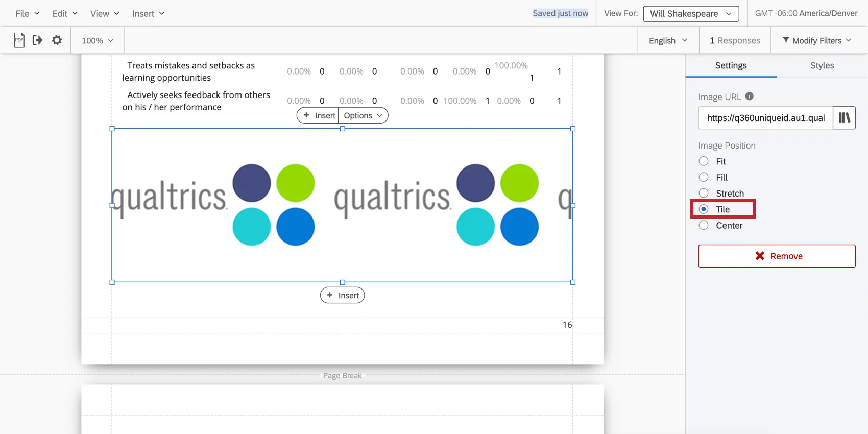This screenshot has height=434, width=868.
Task: Open report settings gear icon
Action: pos(57,40)
